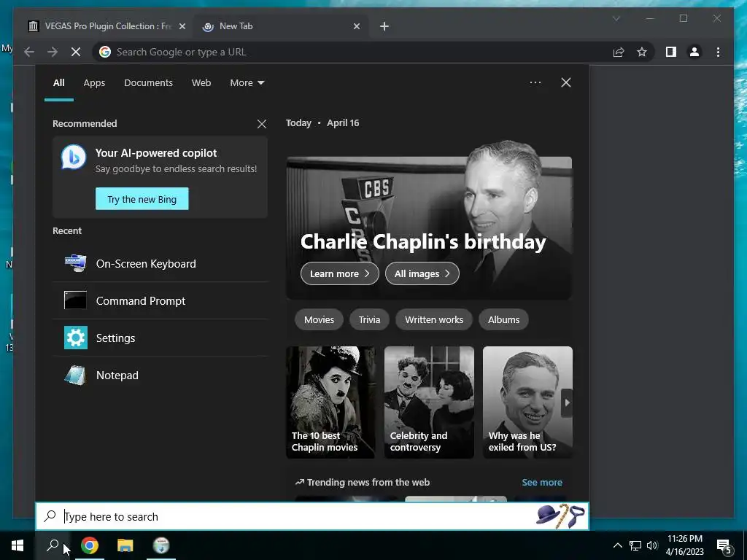Click Try the new Bing button
Viewport: 747px width, 560px height.
pyautogui.click(x=142, y=199)
